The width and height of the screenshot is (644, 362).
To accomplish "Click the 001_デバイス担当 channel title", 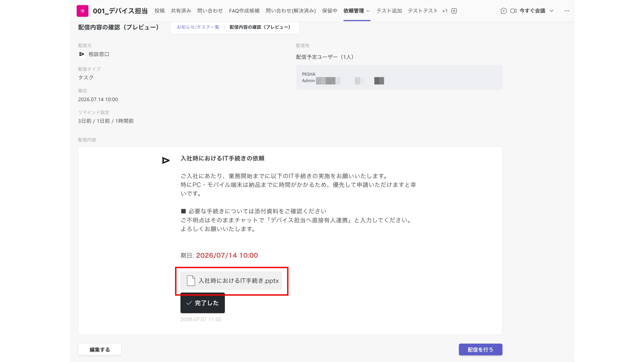I will pos(120,11).
